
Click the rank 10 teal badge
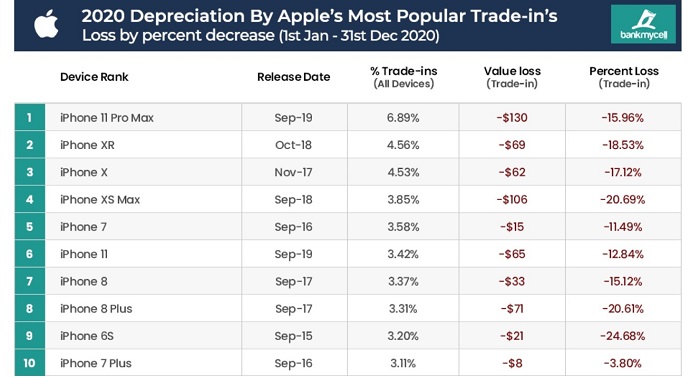pos(29,363)
